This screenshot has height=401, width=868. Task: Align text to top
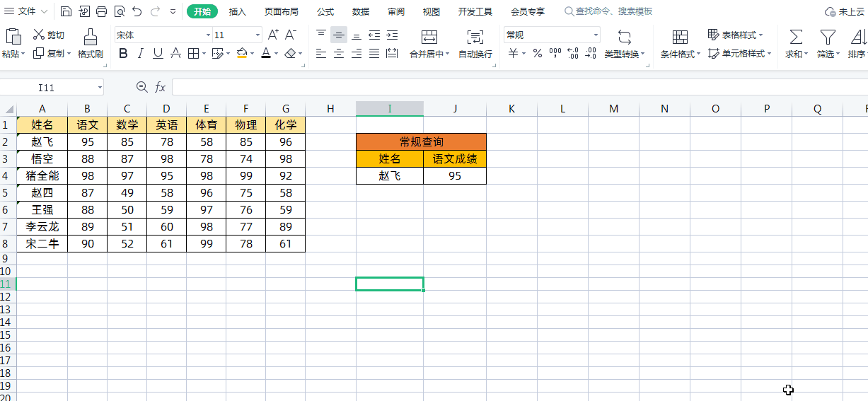click(x=321, y=35)
